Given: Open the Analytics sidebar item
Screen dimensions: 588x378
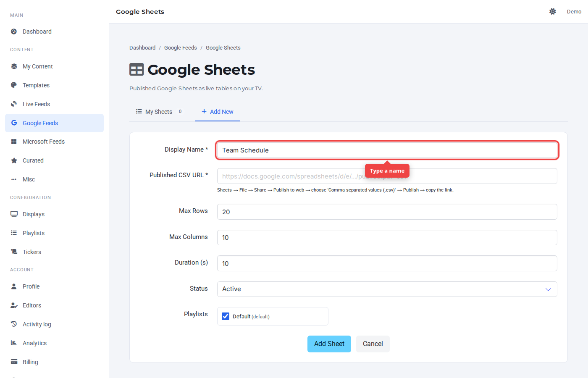Looking at the screenshot, I should 54,343.
